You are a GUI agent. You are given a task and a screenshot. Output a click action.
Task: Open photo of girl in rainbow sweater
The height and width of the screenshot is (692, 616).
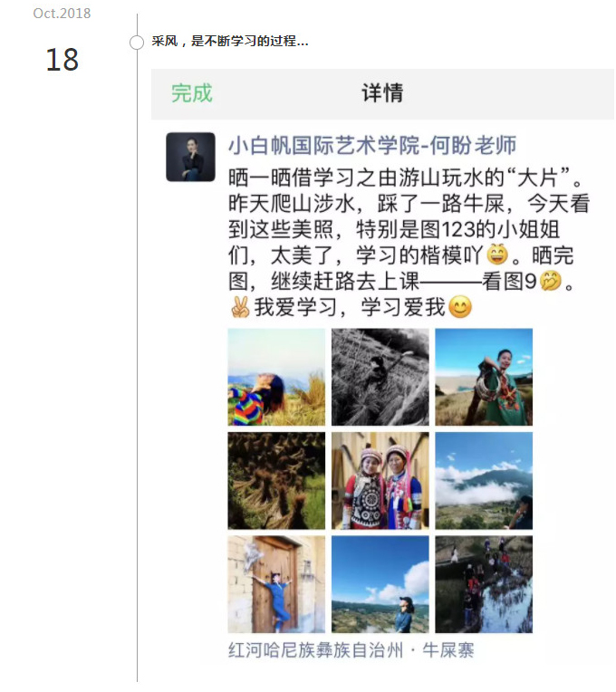pos(276,377)
